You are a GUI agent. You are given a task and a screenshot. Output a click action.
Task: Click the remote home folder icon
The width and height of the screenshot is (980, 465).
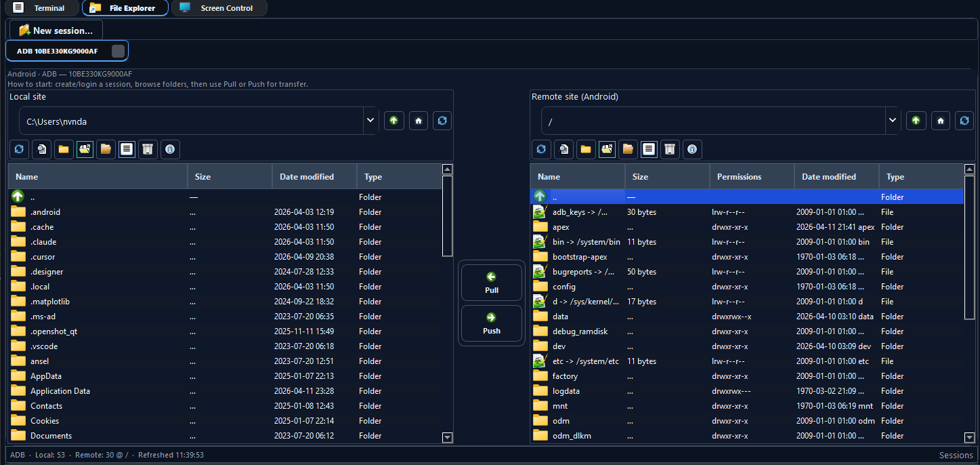pyautogui.click(x=940, y=120)
